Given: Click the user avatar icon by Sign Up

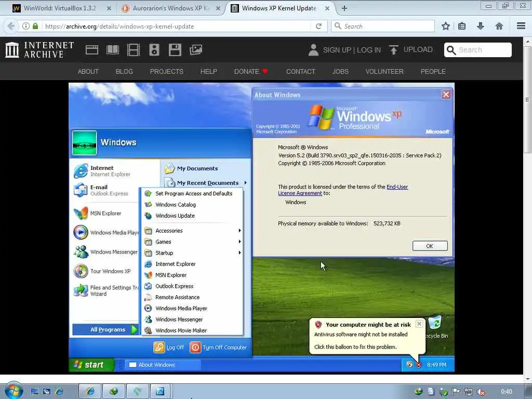Looking at the screenshot, I should [x=313, y=50].
